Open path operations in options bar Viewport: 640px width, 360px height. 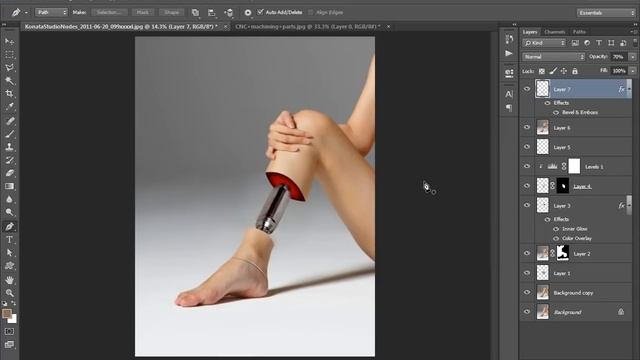[196, 13]
